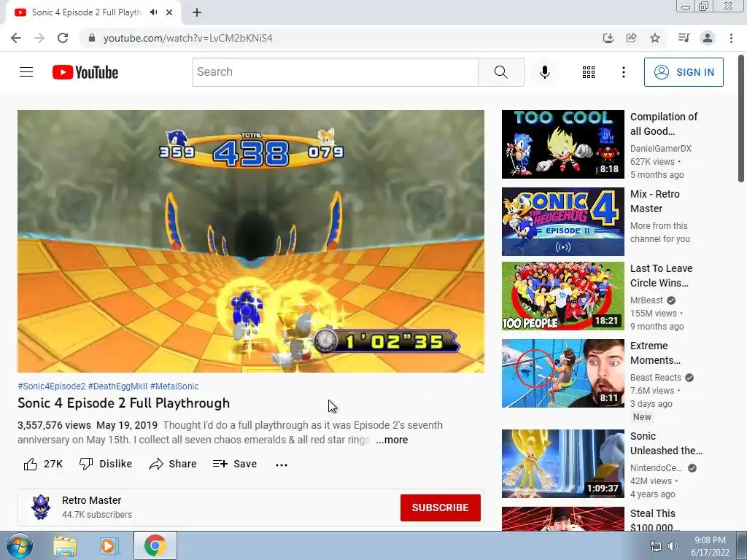Open Last To Leave Circle Wins thumbnail
This screenshot has width=747, height=560.
[562, 296]
